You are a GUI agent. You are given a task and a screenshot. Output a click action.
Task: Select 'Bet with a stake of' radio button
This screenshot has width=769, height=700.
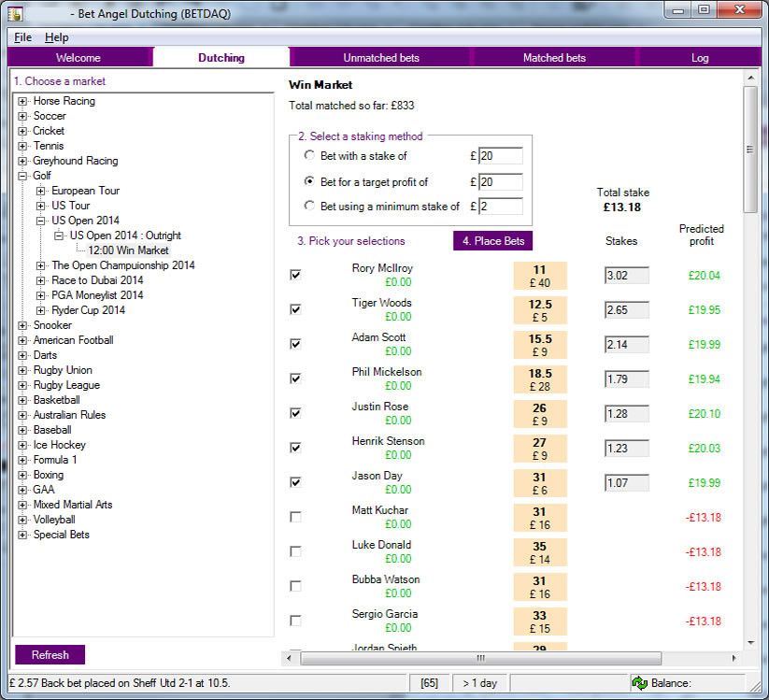(309, 156)
